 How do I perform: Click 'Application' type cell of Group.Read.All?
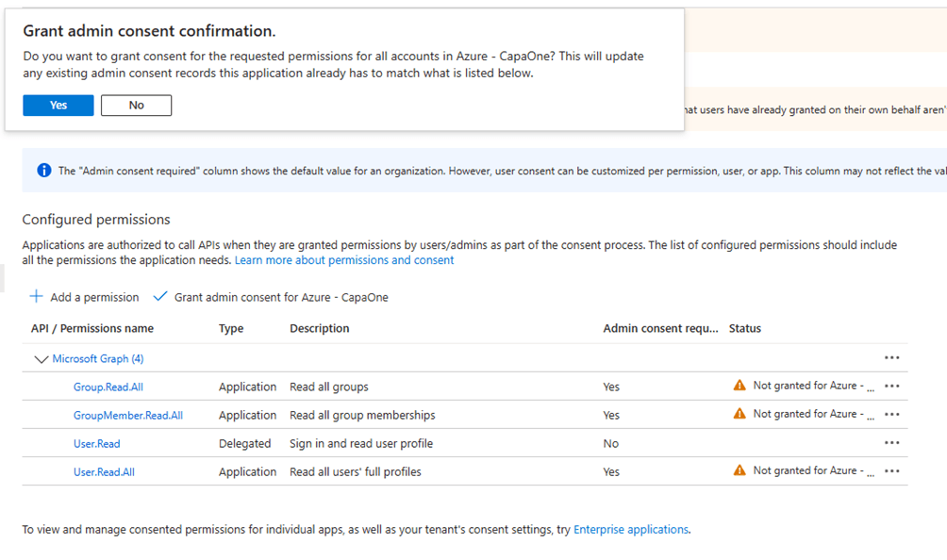click(x=248, y=387)
